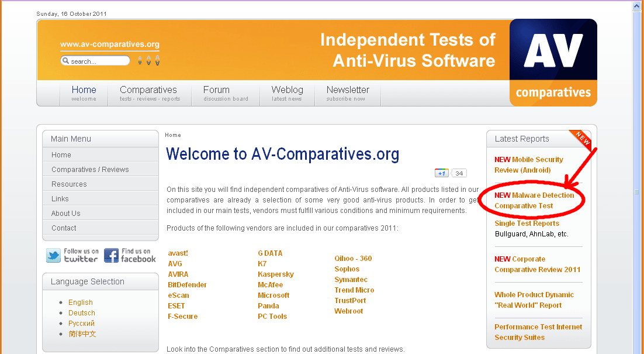Viewport: 644px width, 354px height.
Task: Open the PC Tools vendor link
Action: coord(272,316)
